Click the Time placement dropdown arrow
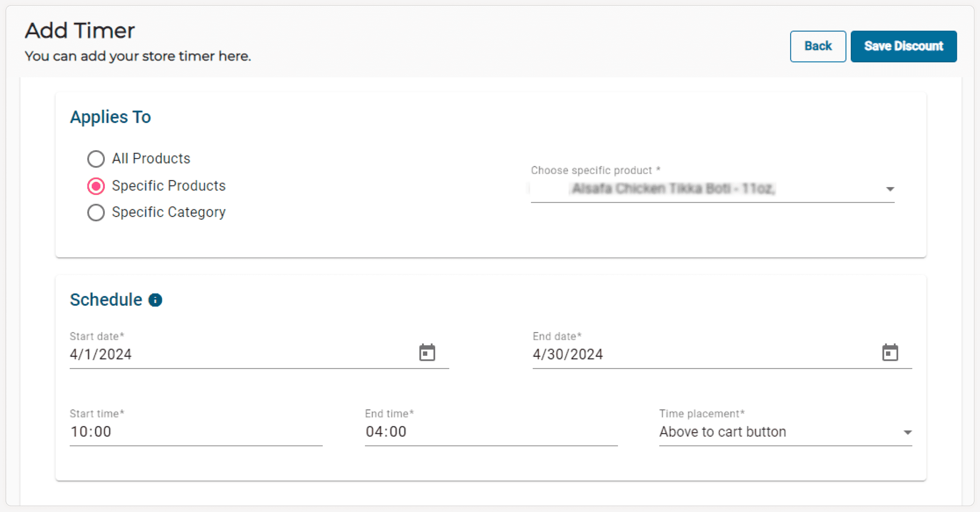Screen dimensions: 980x512 907,433
